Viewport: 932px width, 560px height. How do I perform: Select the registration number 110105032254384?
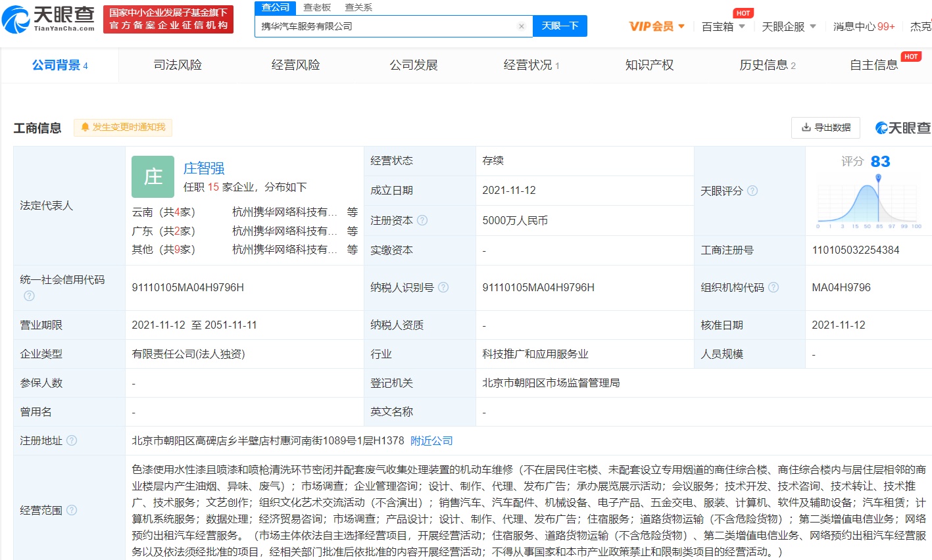pyautogui.click(x=856, y=250)
